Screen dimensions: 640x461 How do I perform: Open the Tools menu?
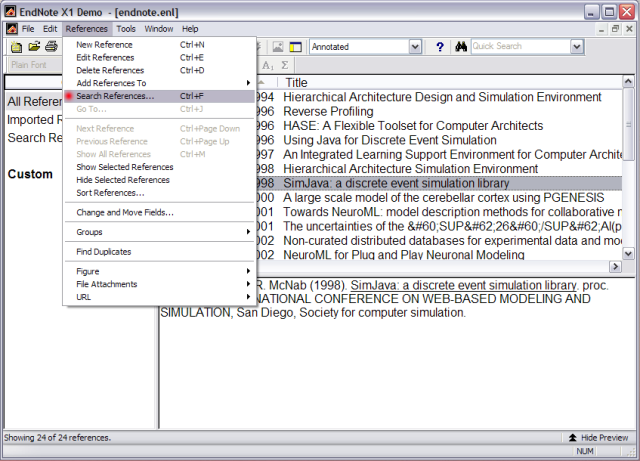126,29
